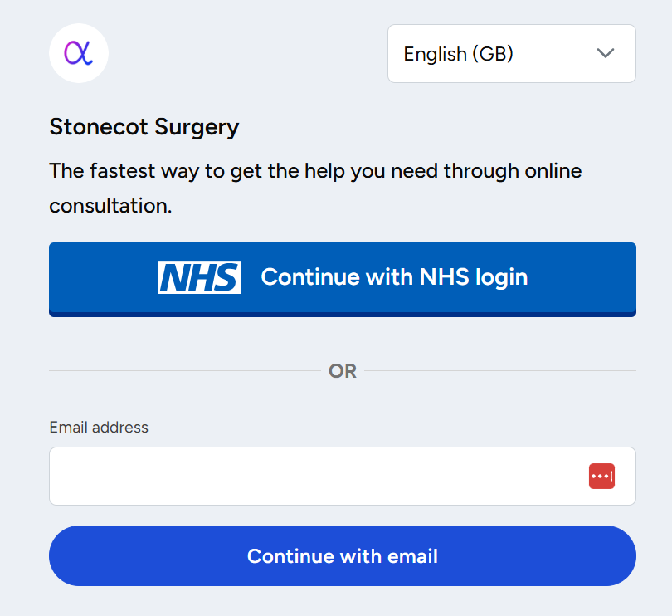Open the English (GB) language dropdown
Viewport: 672px width, 616px height.
[x=511, y=54]
